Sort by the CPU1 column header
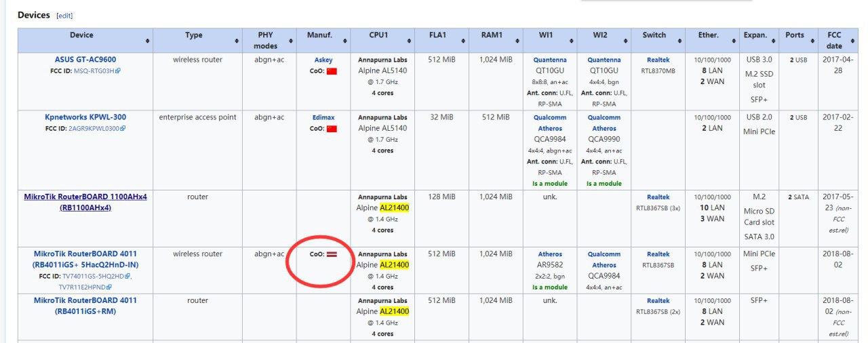Viewport: 868px width, 343px height. pyautogui.click(x=378, y=35)
